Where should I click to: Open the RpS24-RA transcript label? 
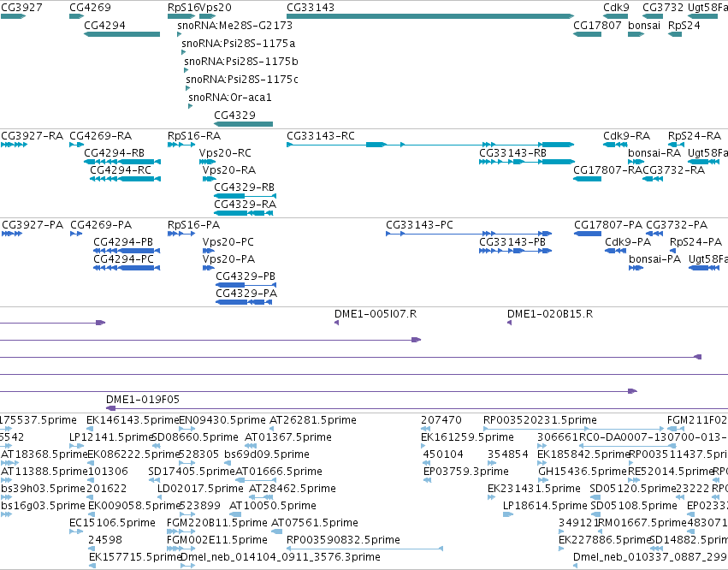pos(695,136)
